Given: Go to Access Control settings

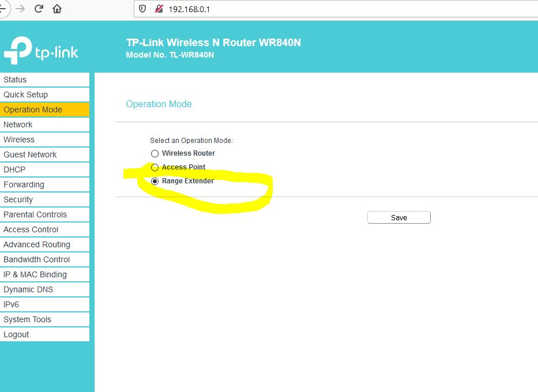Looking at the screenshot, I should [44, 229].
